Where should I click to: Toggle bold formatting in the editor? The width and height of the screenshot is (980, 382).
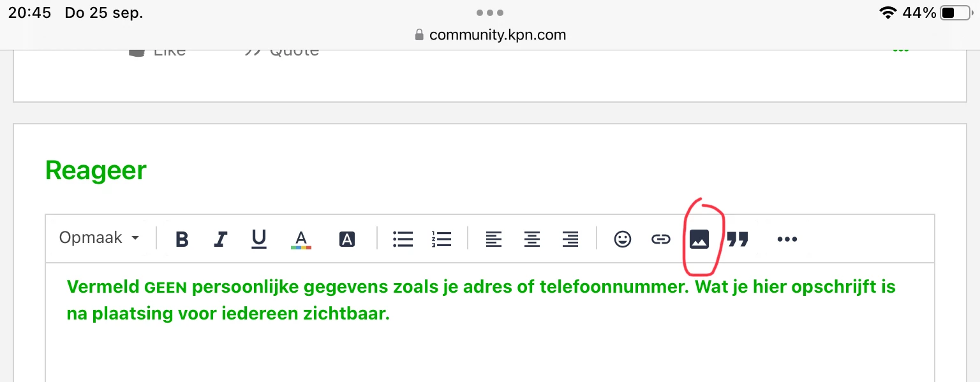[182, 239]
